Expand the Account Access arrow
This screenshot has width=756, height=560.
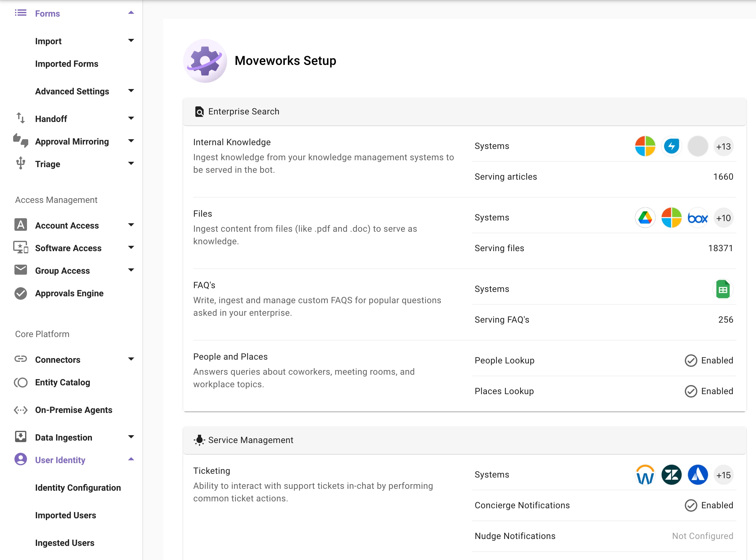click(x=131, y=225)
